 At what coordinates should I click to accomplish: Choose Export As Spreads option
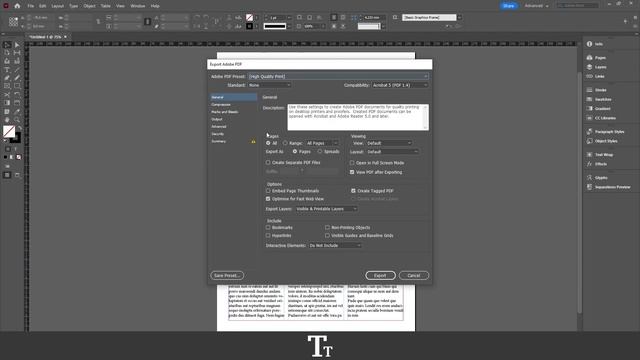coord(320,151)
